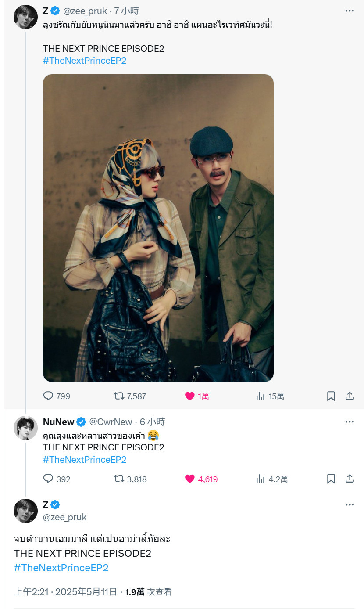Open more options on NuNew's tweet
364x609 pixels.
coord(350,422)
